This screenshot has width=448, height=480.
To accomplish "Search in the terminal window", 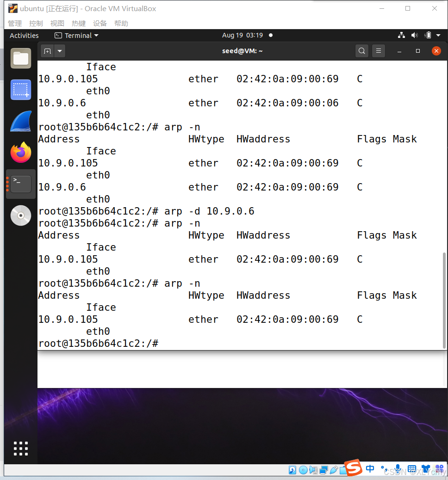I will (361, 51).
